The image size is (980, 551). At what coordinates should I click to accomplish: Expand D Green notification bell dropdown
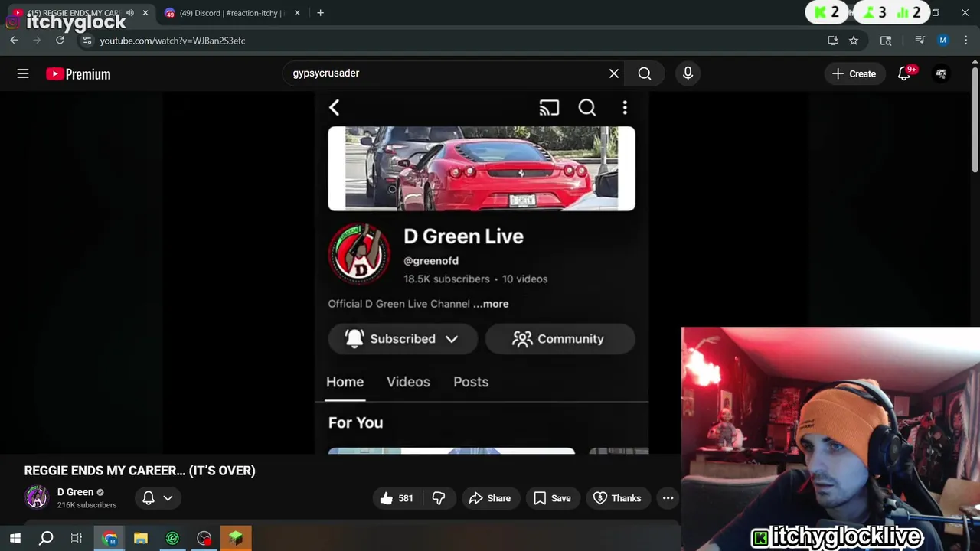click(x=157, y=498)
